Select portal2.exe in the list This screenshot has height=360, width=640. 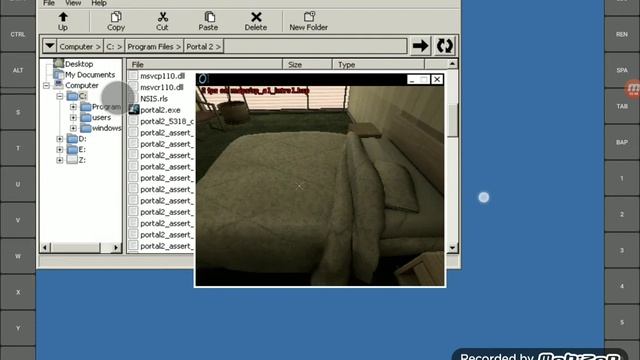coord(160,110)
